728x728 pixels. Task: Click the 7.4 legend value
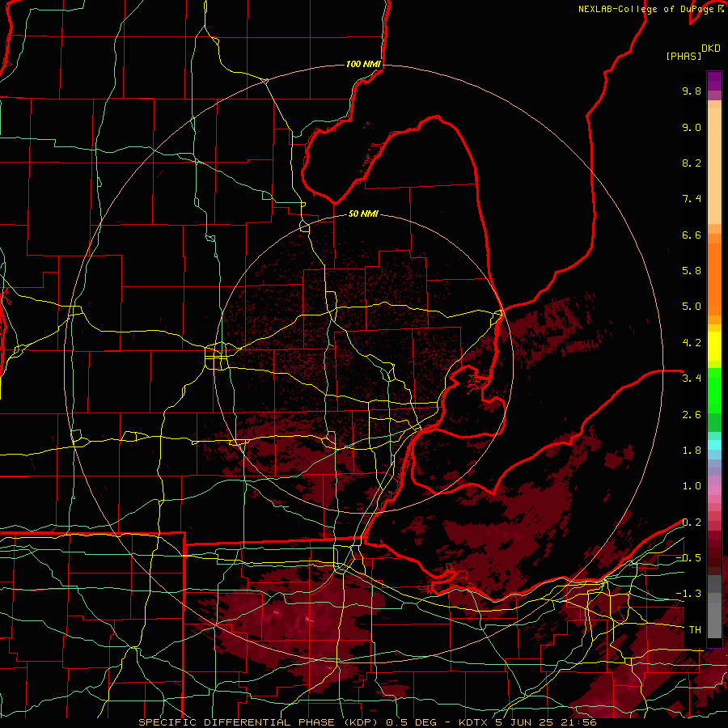coord(692,199)
